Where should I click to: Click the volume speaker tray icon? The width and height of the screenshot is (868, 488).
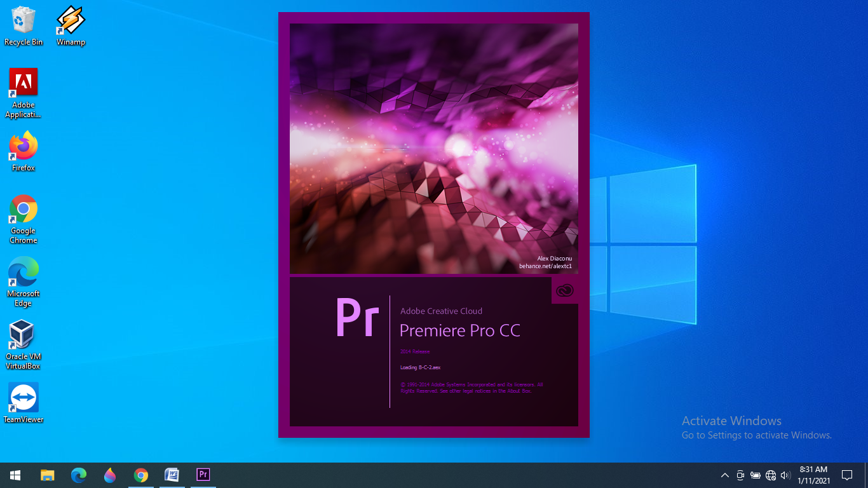tap(785, 475)
